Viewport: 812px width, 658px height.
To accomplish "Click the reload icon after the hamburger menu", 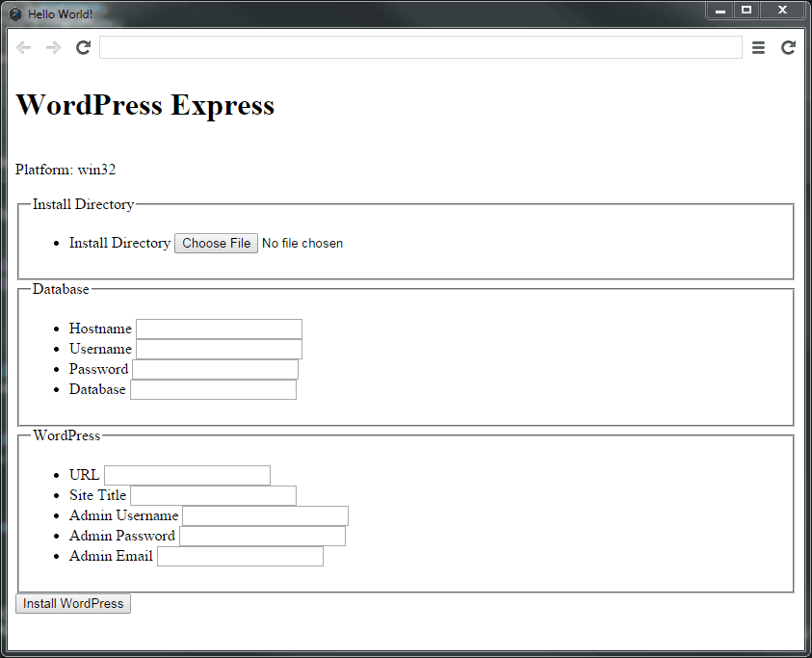I will (788, 47).
